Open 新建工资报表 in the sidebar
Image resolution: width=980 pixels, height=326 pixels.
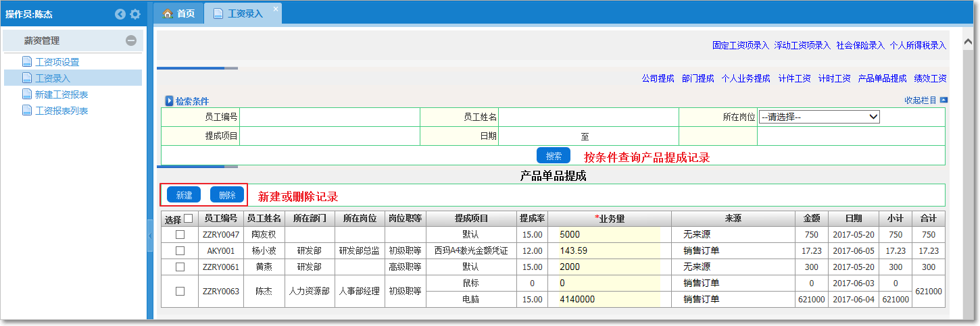pyautogui.click(x=61, y=94)
